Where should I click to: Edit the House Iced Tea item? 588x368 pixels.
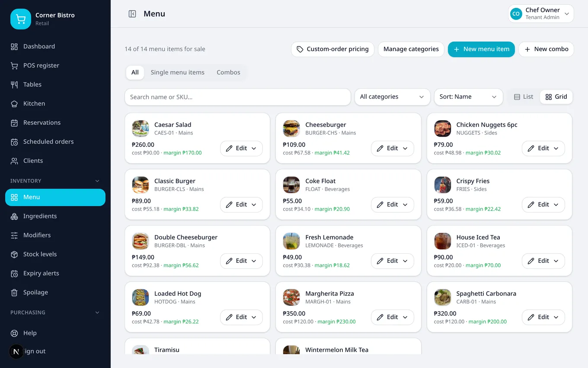pyautogui.click(x=543, y=261)
